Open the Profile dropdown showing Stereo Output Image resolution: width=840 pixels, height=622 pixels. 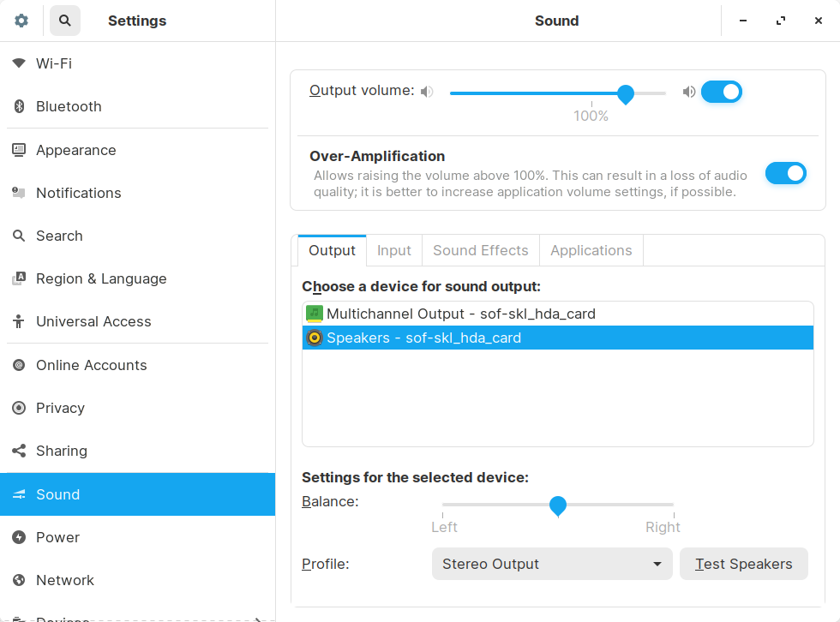click(x=552, y=564)
